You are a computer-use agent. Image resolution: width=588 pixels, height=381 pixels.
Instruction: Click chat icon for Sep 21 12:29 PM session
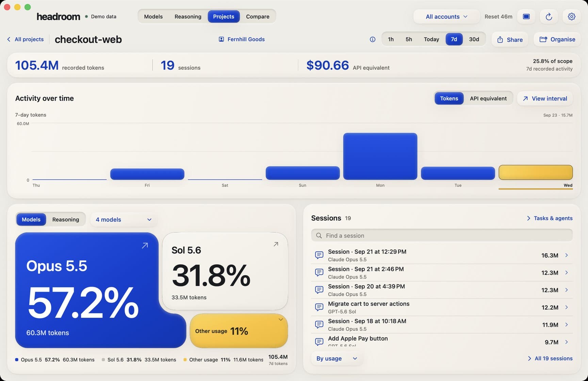(x=319, y=255)
